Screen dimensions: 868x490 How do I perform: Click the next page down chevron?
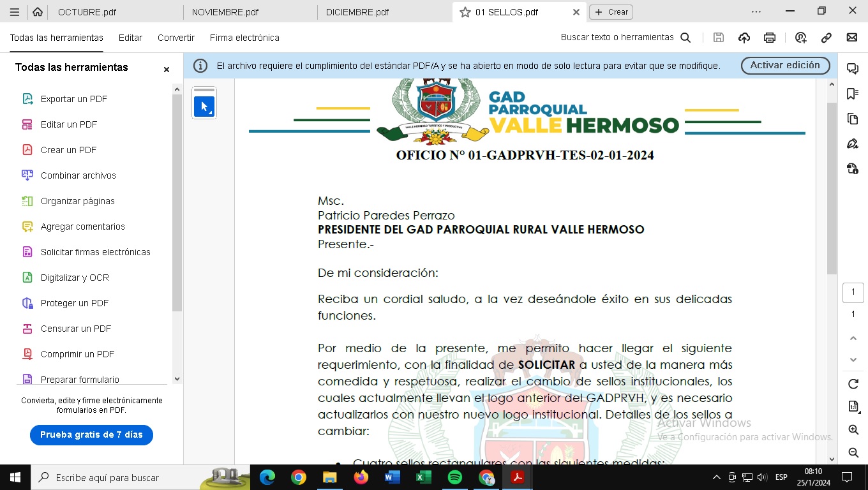click(853, 360)
